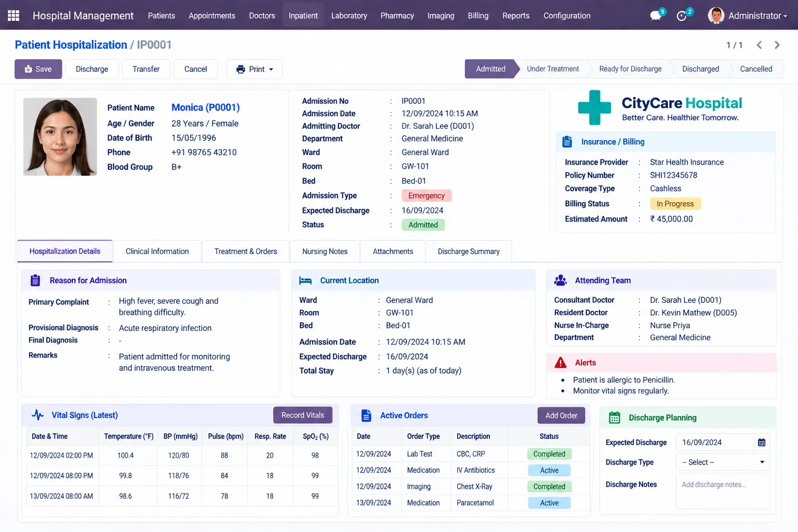Click the CityCare Hospital cross logo
Viewport: 798px width, 532px height.
tap(595, 108)
